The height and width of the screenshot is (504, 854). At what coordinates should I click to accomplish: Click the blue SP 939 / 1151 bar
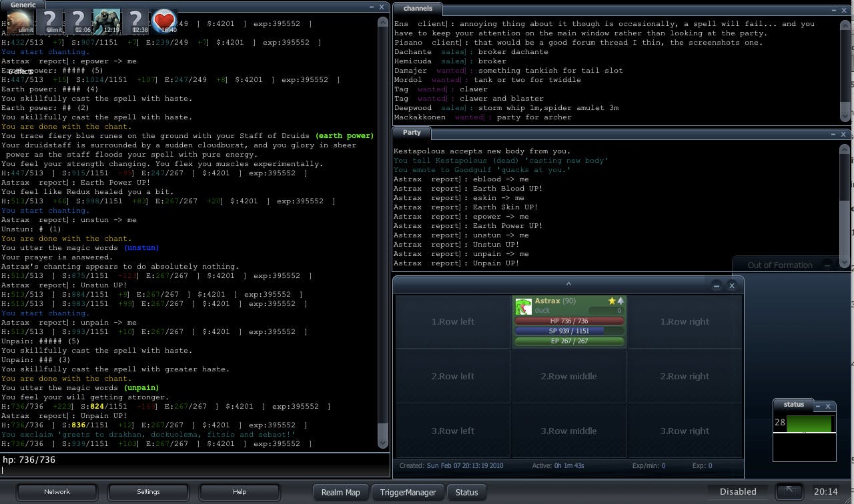pyautogui.click(x=569, y=331)
